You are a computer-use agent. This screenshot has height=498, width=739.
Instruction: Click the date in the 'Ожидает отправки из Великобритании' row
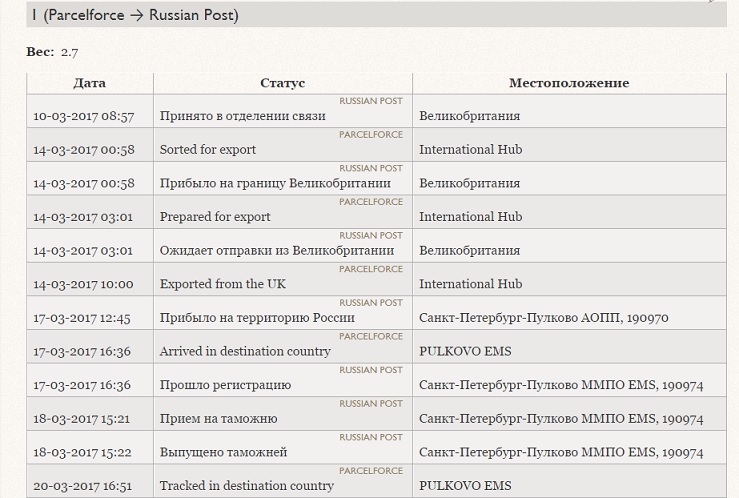click(83, 251)
